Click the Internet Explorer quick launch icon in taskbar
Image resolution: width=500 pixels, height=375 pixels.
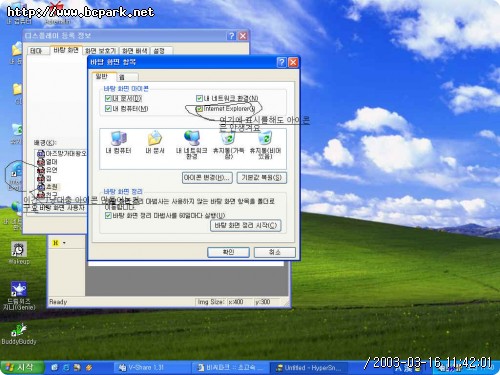pos(66,367)
